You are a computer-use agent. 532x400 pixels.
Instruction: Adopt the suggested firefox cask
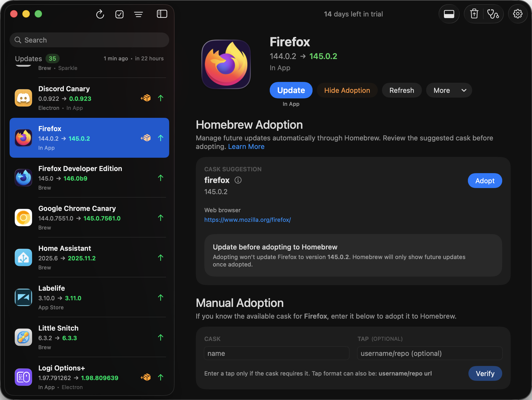pos(485,181)
